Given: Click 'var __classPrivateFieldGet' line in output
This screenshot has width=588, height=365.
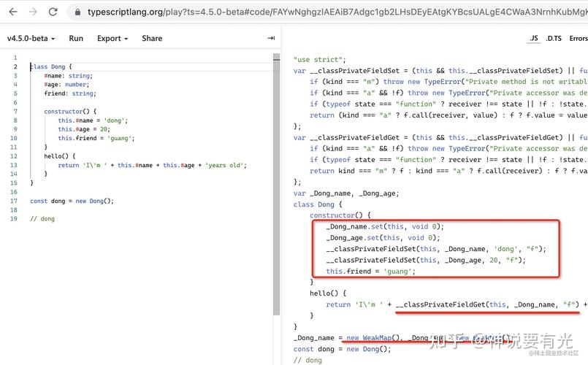Looking at the screenshot, I should [440, 137].
